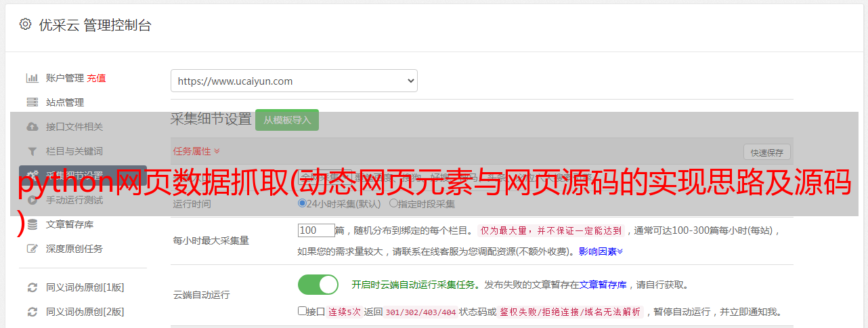Open 账户管理 in the sidebar
This screenshot has width=868, height=328.
click(x=65, y=78)
